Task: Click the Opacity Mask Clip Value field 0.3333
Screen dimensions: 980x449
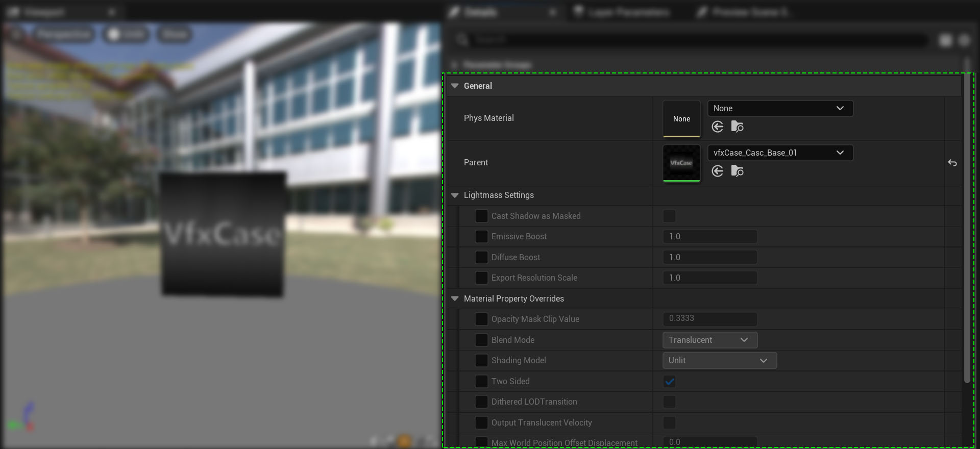Action: pos(709,319)
